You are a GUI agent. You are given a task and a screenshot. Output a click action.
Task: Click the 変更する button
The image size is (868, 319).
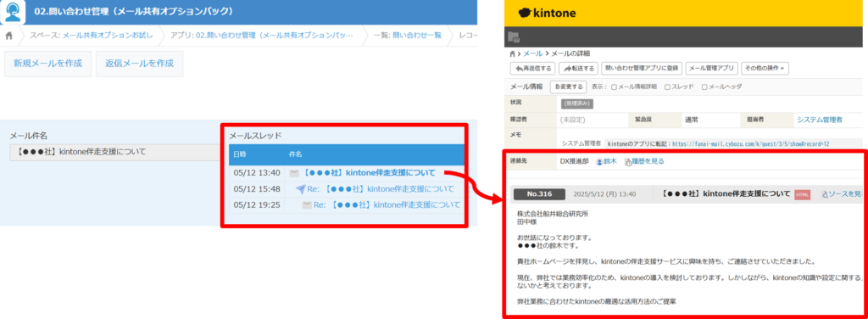click(568, 87)
